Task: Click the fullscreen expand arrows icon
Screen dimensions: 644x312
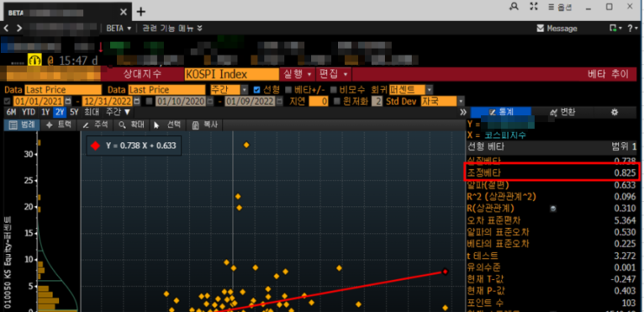Action: 534,7
